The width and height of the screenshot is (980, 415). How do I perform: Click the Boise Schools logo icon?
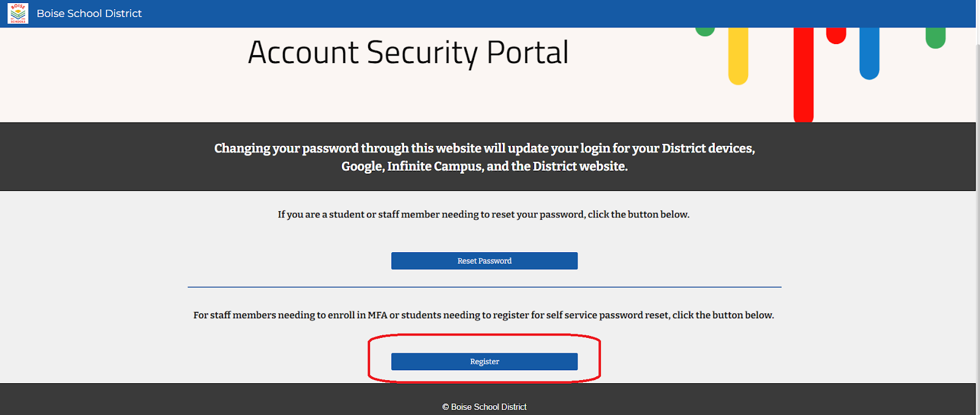18,13
